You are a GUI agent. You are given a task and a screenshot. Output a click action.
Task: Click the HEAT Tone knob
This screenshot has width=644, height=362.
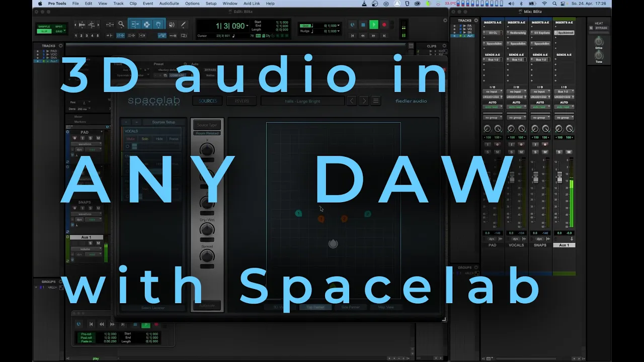pos(599,55)
